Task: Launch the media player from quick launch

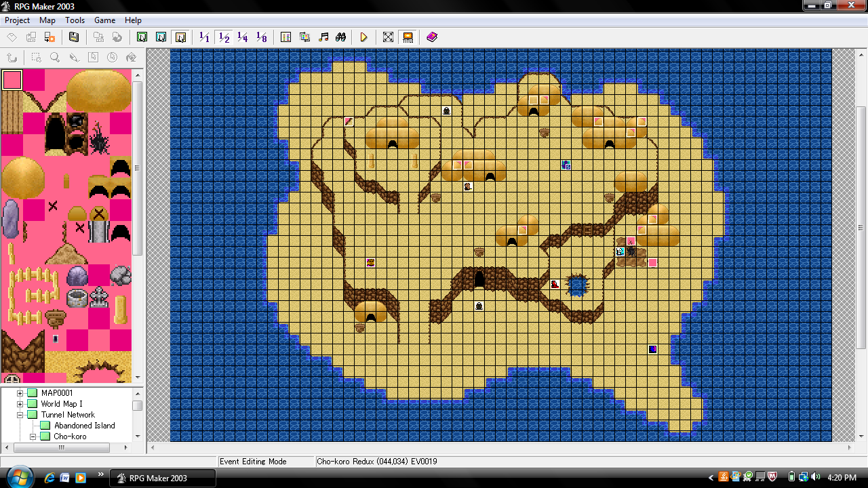Action: [x=81, y=478]
